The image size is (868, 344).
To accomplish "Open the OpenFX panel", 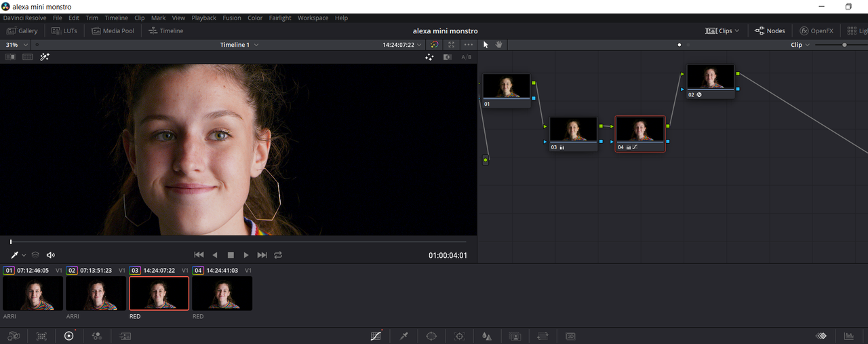I will pos(816,31).
